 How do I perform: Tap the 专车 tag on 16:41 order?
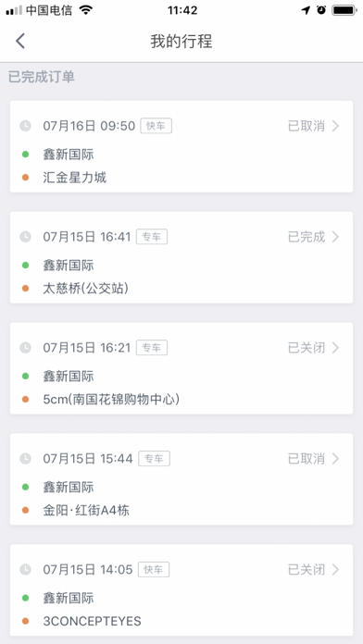point(152,237)
